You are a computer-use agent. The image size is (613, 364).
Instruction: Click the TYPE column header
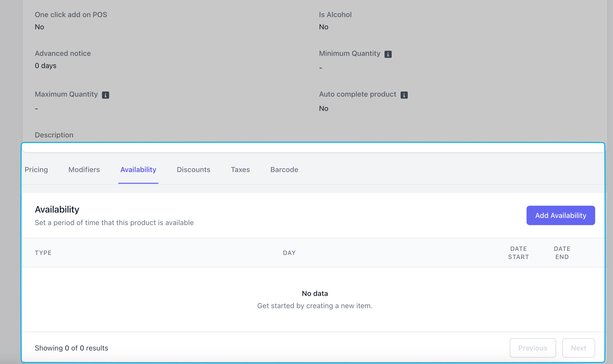tap(43, 253)
